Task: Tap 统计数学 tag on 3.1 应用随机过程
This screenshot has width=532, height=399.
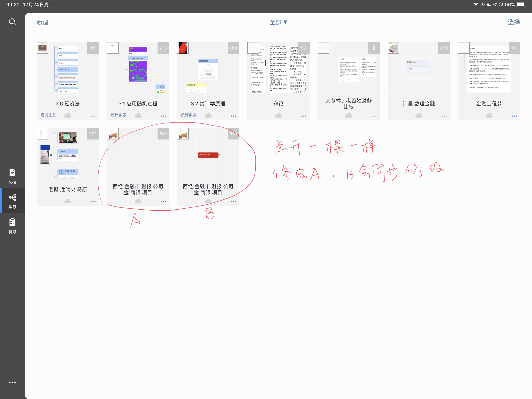Action: tap(119, 115)
